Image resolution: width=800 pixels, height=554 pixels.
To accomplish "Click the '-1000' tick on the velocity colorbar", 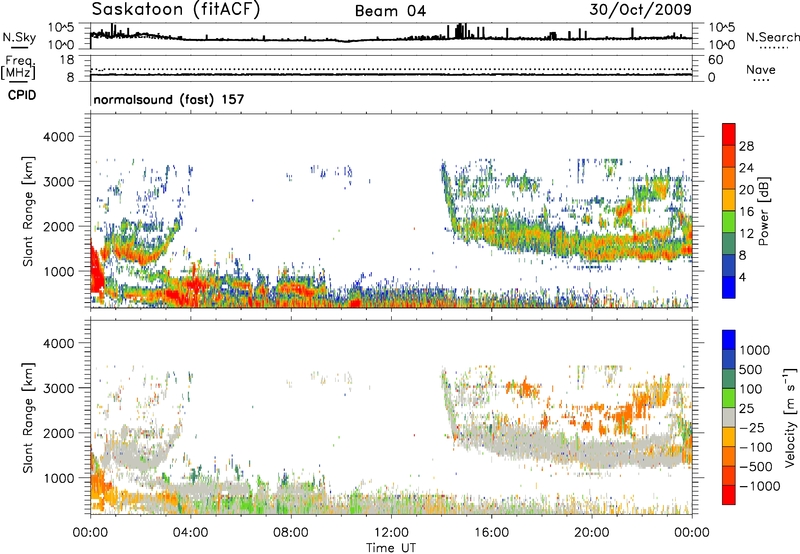I will coord(760,486).
